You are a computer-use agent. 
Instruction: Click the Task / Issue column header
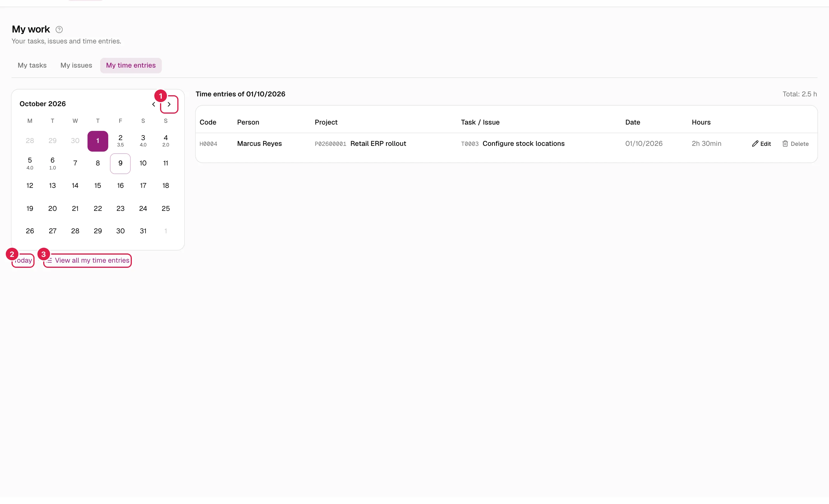pyautogui.click(x=480, y=122)
